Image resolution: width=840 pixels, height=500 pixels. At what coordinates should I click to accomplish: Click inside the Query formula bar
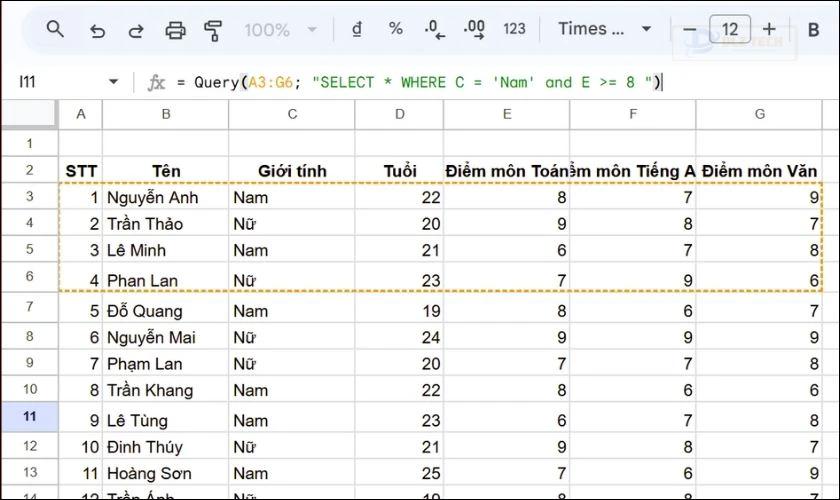(482, 83)
